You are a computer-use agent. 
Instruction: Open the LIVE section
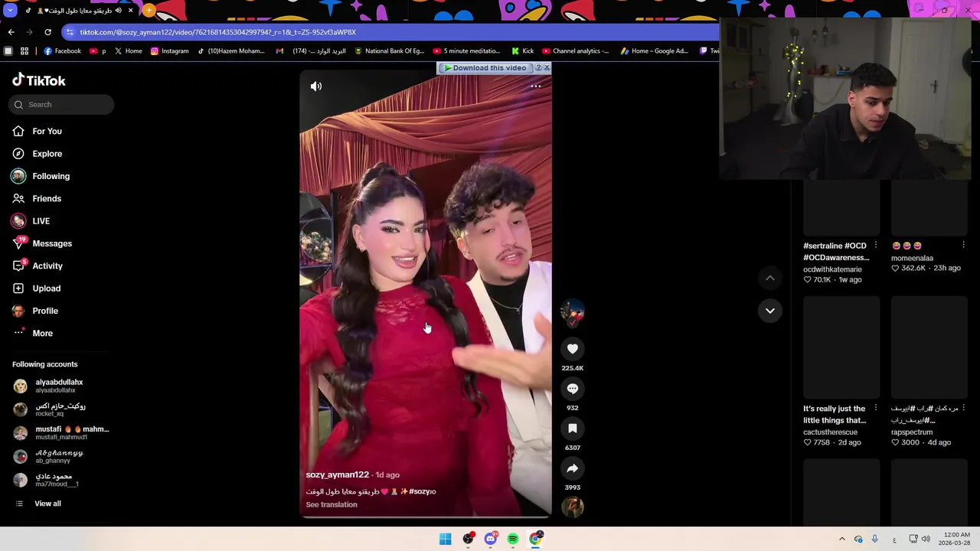[x=41, y=221]
